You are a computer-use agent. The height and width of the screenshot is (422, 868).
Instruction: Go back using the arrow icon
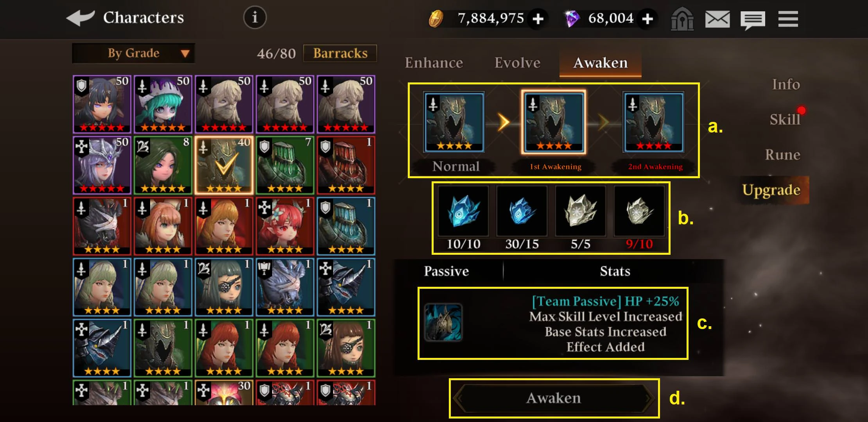pos(80,18)
